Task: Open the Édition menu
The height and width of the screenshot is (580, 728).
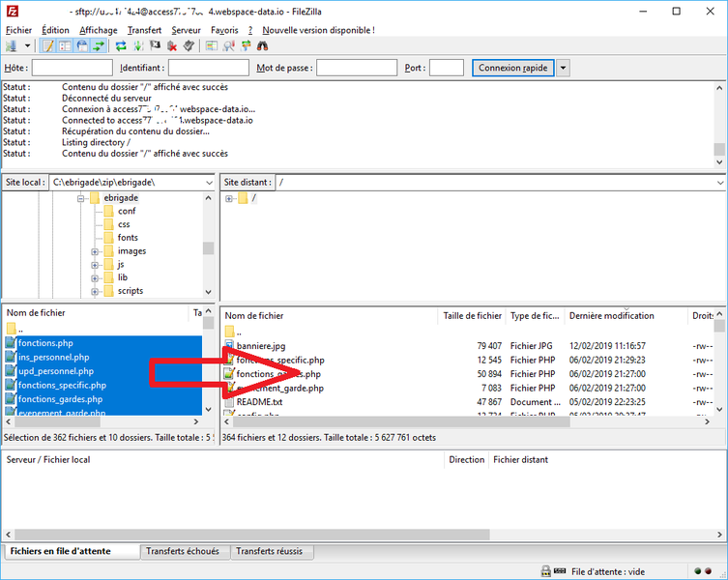Action: tap(55, 30)
